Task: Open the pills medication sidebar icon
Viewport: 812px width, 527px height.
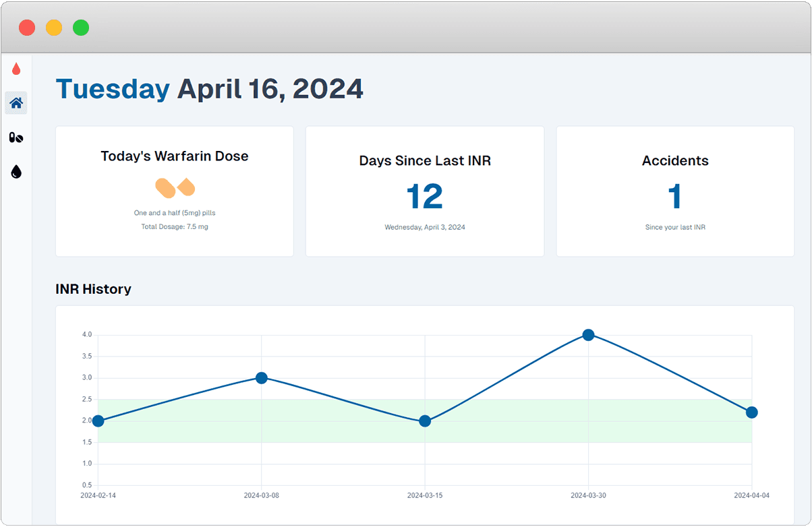Action: point(16,137)
